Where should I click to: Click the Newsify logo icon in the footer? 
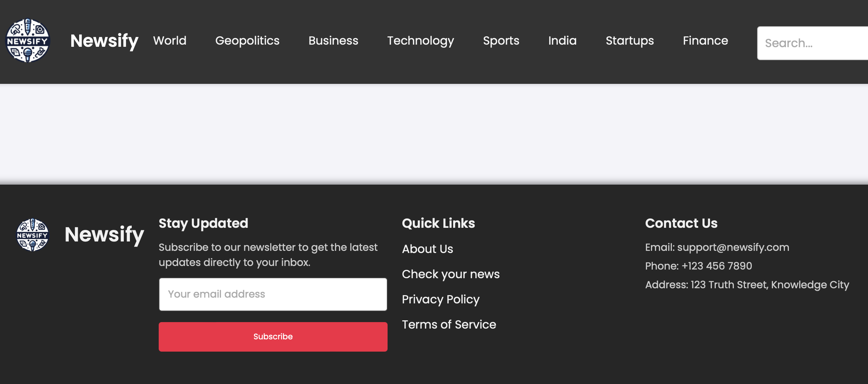(x=32, y=235)
